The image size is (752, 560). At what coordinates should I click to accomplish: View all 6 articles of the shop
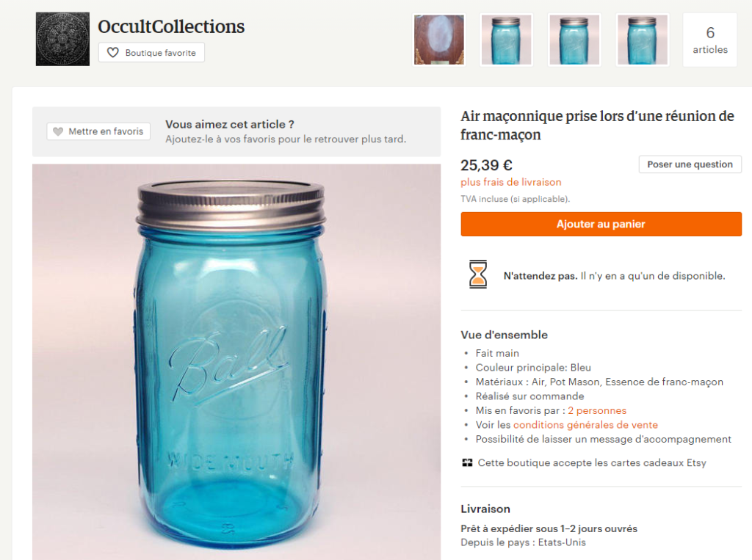(x=709, y=40)
